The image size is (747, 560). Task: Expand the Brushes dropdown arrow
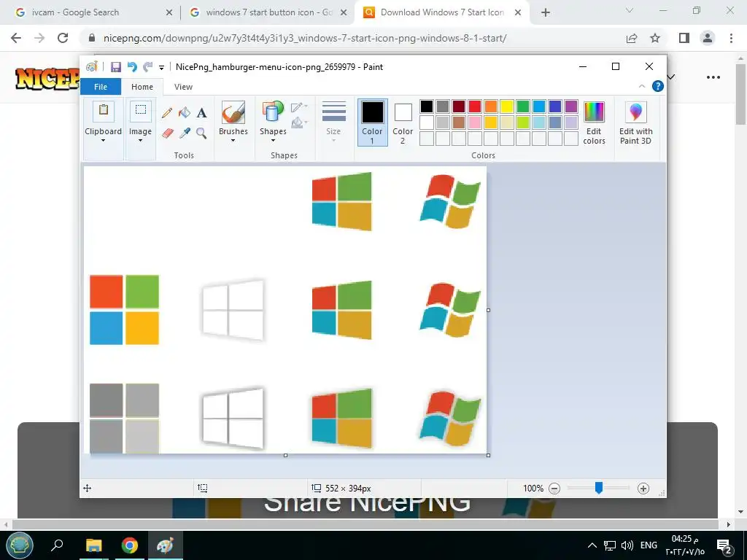pos(233,141)
